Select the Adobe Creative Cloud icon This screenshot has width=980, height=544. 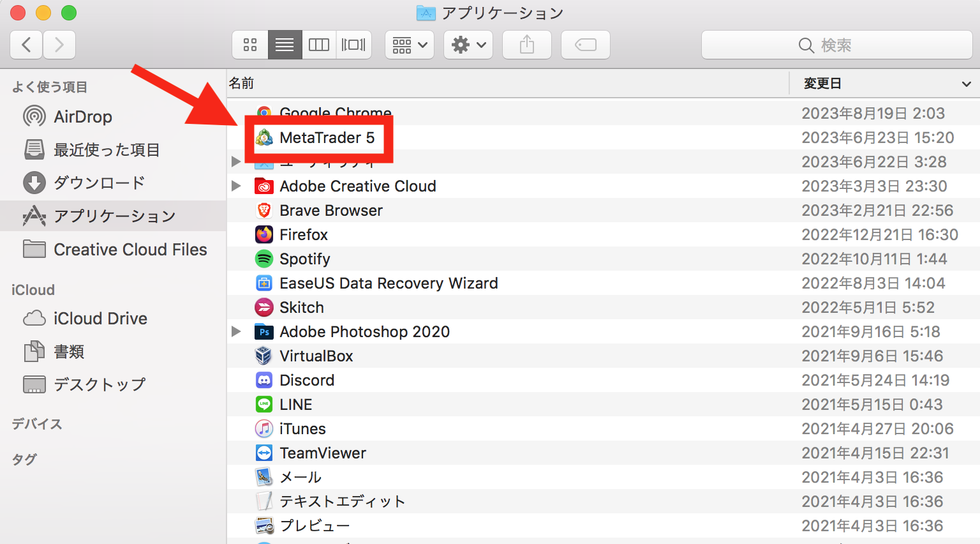point(264,186)
